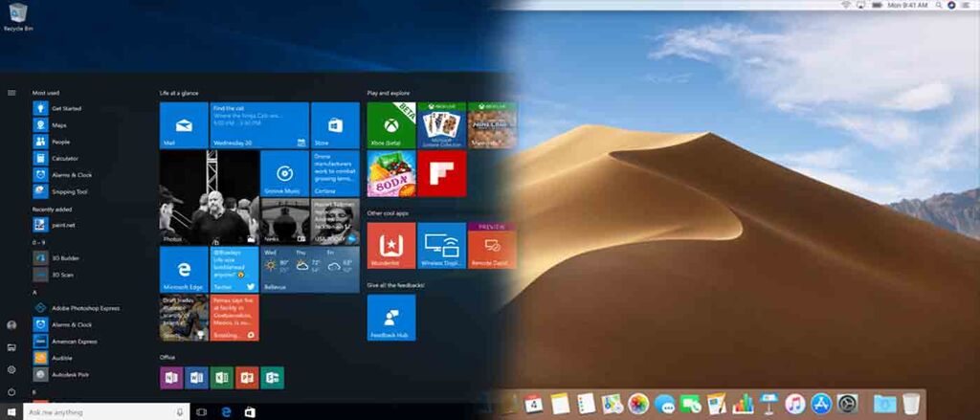This screenshot has height=420, width=980.
Task: Open Task View on the taskbar
Action: [x=201, y=412]
